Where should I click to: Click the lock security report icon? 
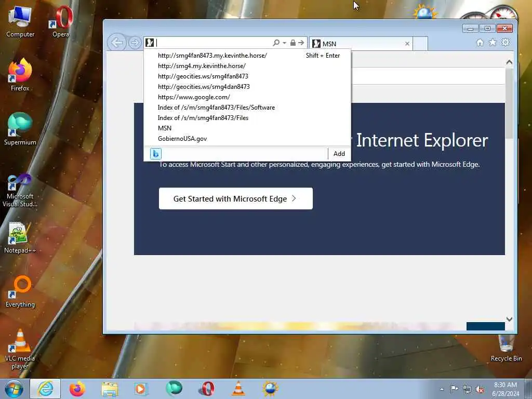(293, 43)
